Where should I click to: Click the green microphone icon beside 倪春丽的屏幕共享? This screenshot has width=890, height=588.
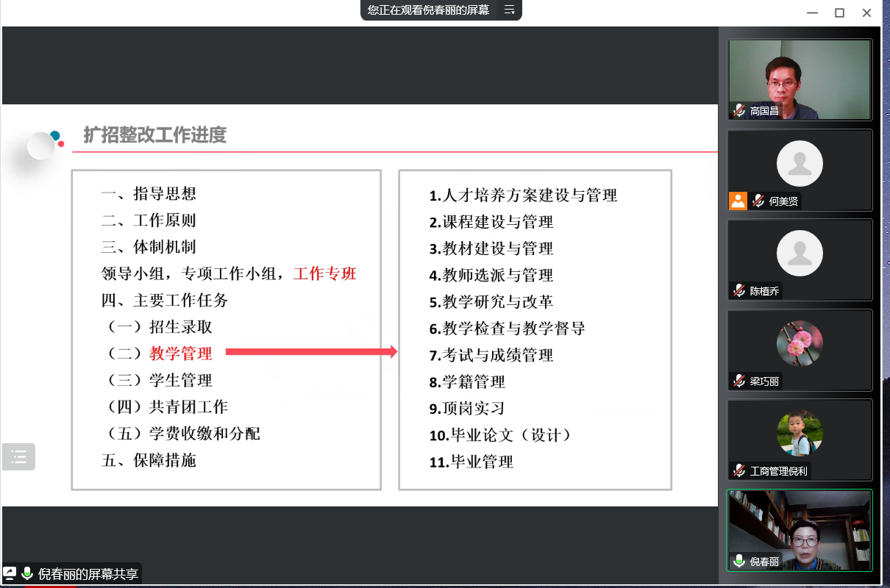click(x=27, y=573)
